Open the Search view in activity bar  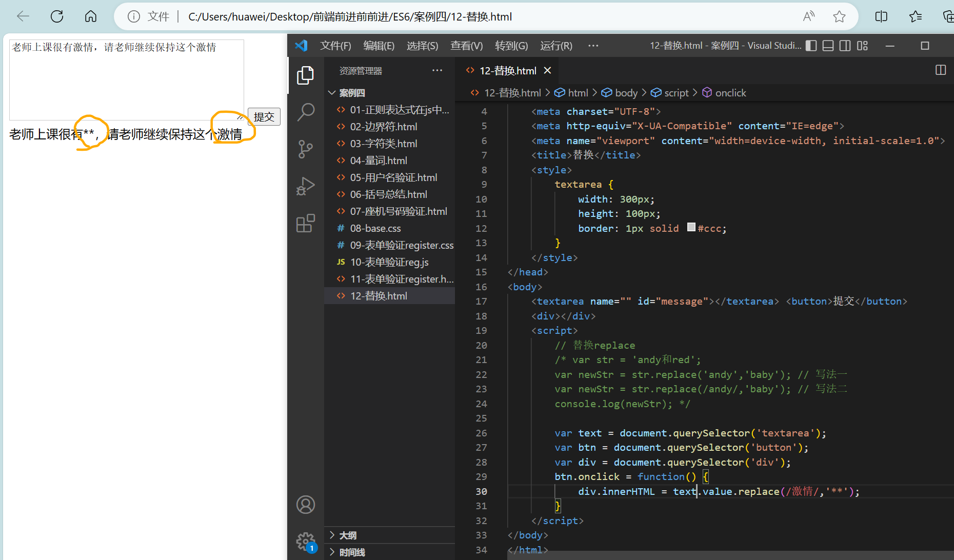point(305,112)
